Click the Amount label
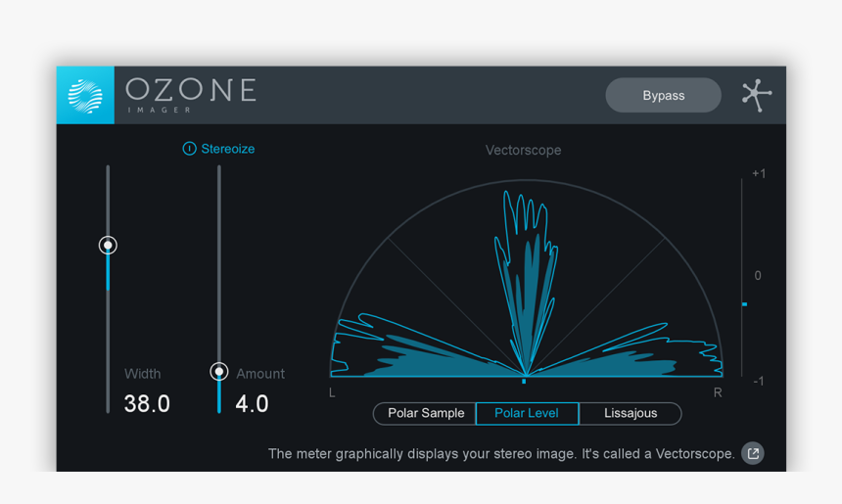 tap(260, 374)
